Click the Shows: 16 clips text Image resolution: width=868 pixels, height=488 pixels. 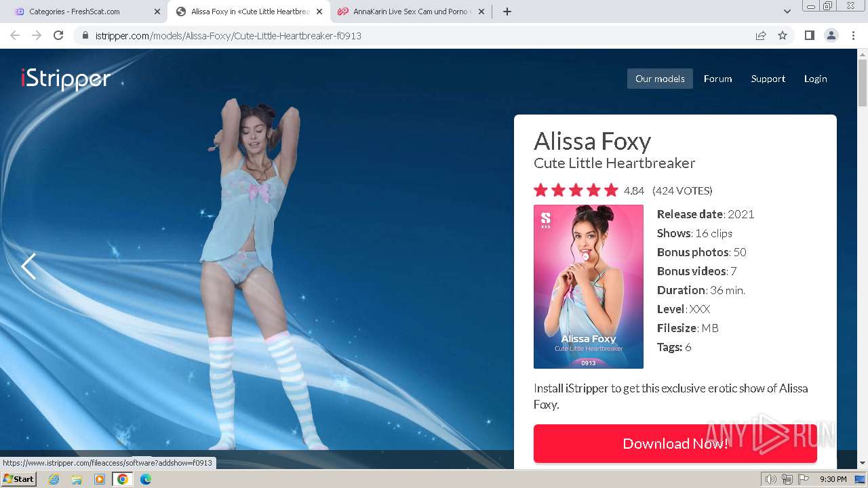coord(694,233)
